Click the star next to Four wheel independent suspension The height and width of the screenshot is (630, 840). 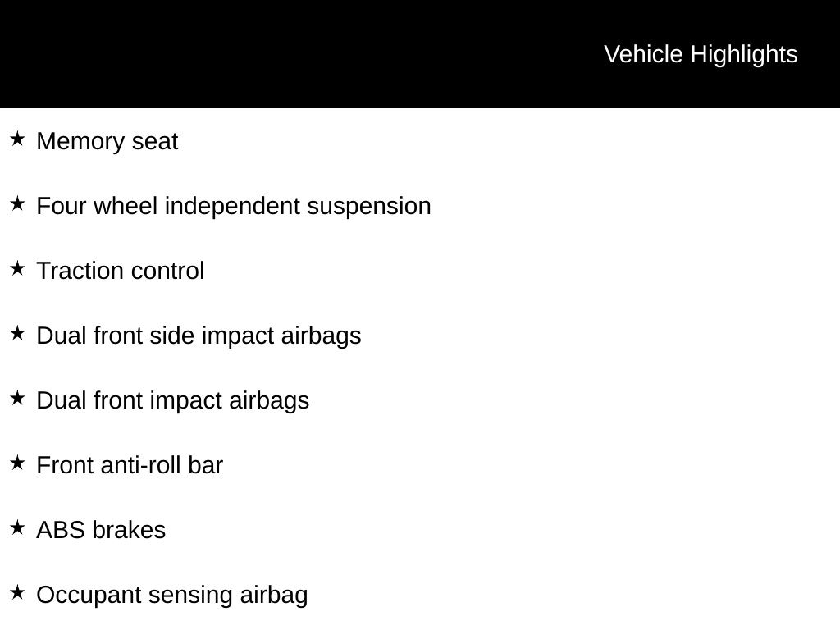(17, 203)
